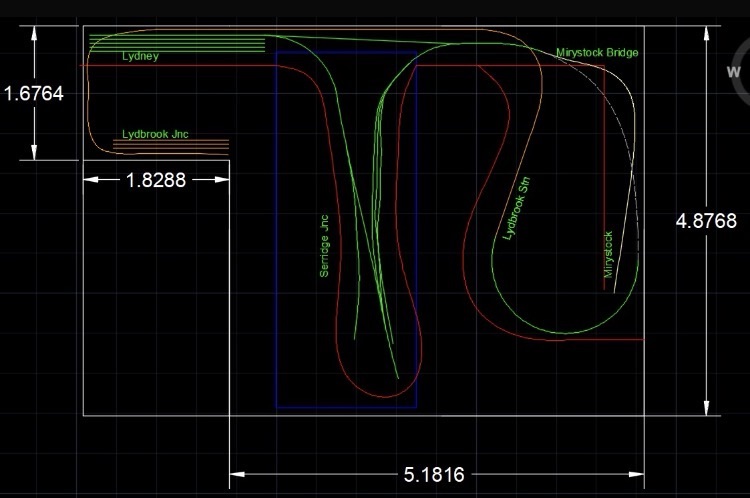Select the Serridge Jnc vertical label
Image resolution: width=750 pixels, height=498 pixels.
pyautogui.click(x=324, y=243)
